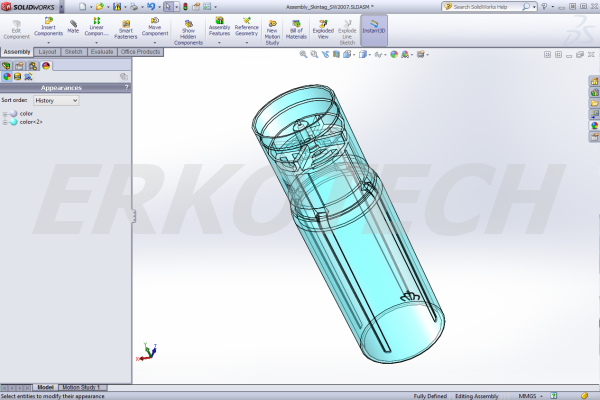Toggle the Instant3D button

tap(373, 26)
